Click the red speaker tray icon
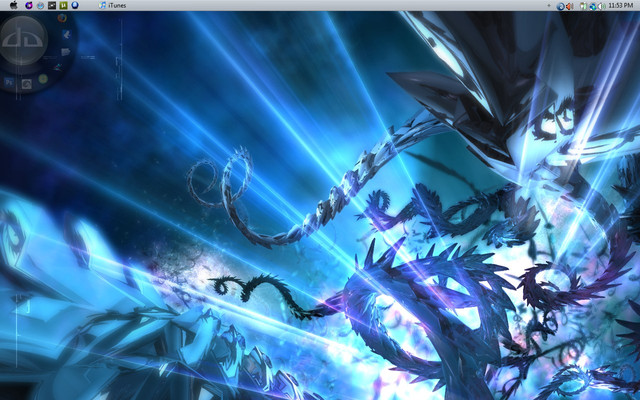Image resolution: width=640 pixels, height=400 pixels. coord(570,6)
